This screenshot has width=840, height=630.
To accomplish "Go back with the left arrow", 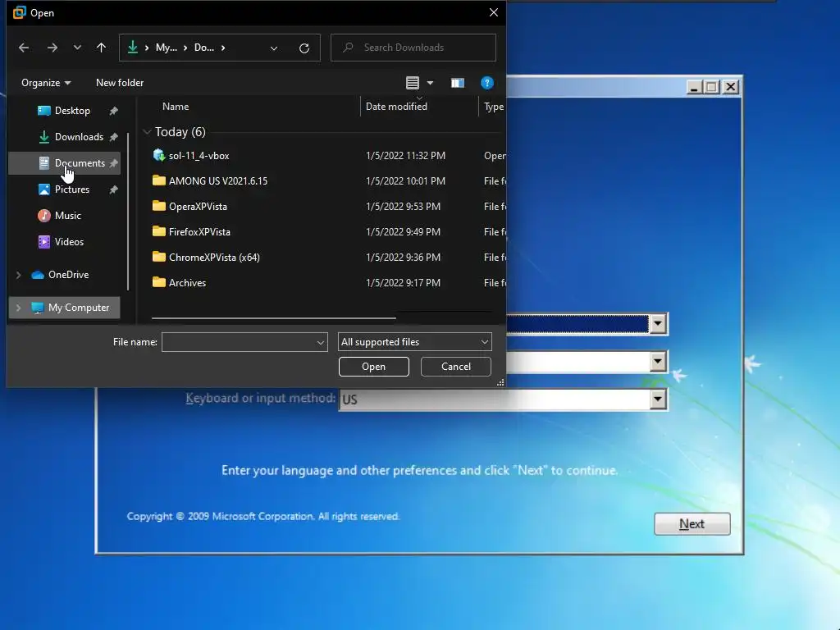I will (24, 48).
